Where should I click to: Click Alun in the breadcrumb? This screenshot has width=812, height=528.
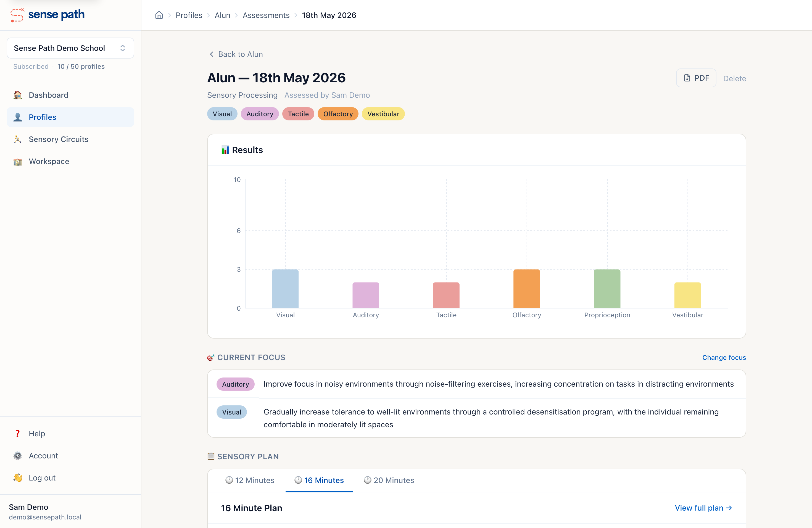(222, 15)
